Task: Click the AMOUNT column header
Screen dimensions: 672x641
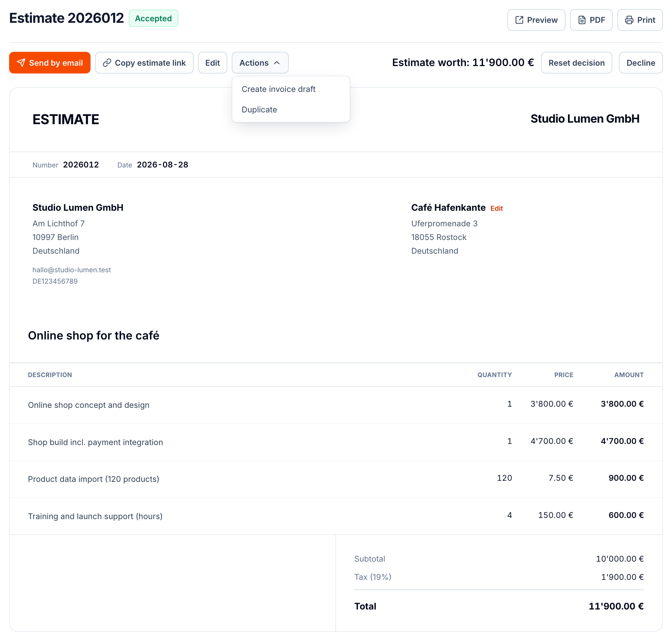Action: (x=629, y=375)
